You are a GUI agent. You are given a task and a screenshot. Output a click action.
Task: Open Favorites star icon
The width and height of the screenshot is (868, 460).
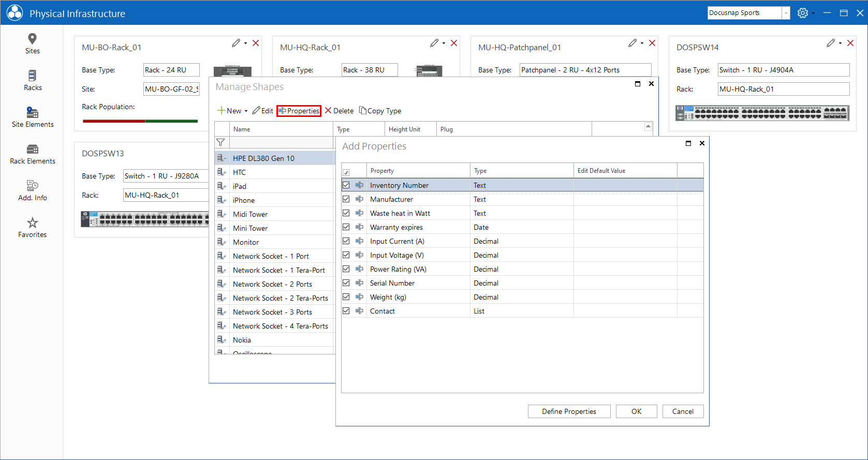[32, 222]
